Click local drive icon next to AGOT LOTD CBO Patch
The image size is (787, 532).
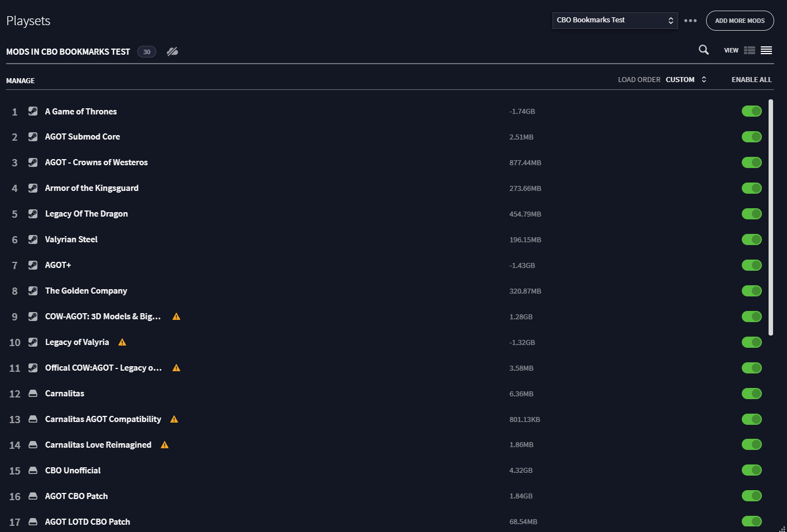[x=33, y=521]
